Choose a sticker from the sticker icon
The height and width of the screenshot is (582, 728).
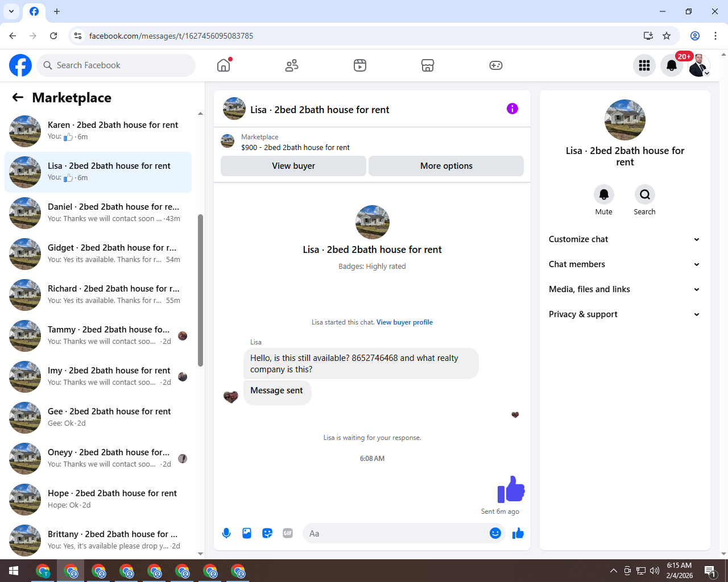[267, 533]
